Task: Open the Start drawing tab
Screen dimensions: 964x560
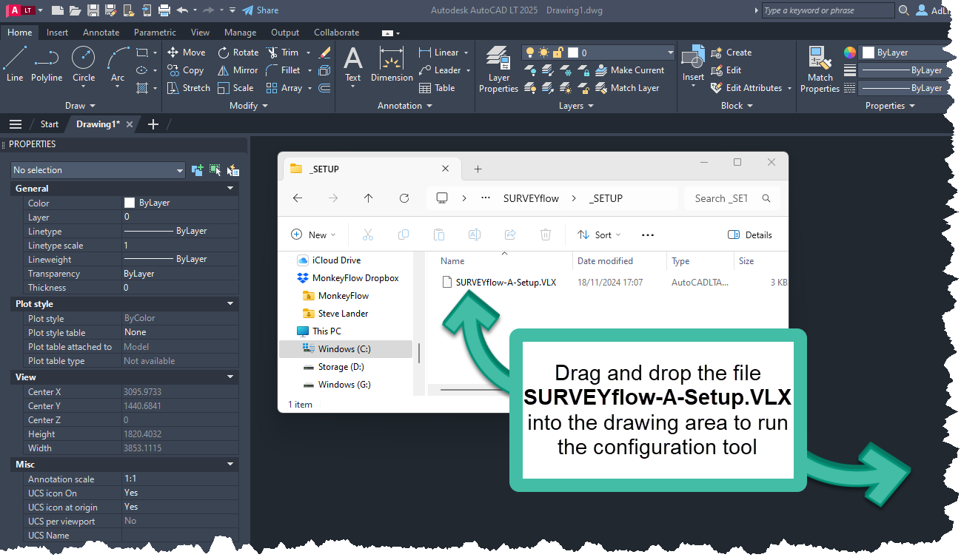Action: pyautogui.click(x=49, y=124)
